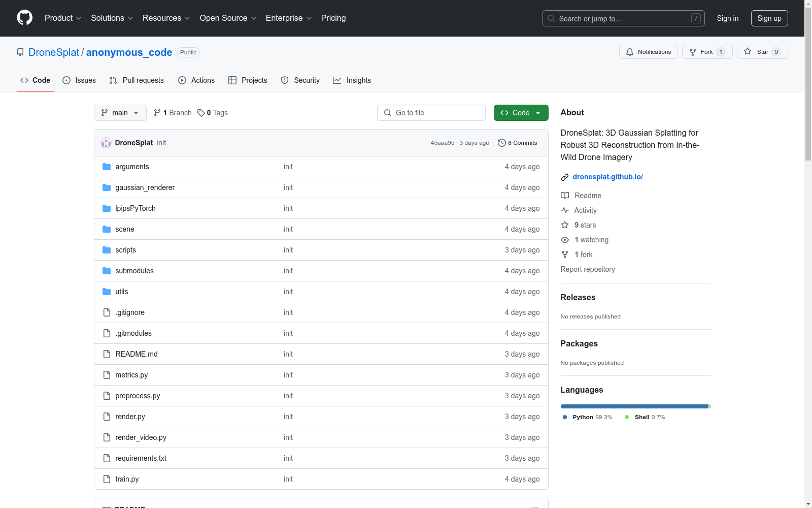The width and height of the screenshot is (812, 508).
Task: Click the star icon beside 9 stars
Action: [x=565, y=225]
